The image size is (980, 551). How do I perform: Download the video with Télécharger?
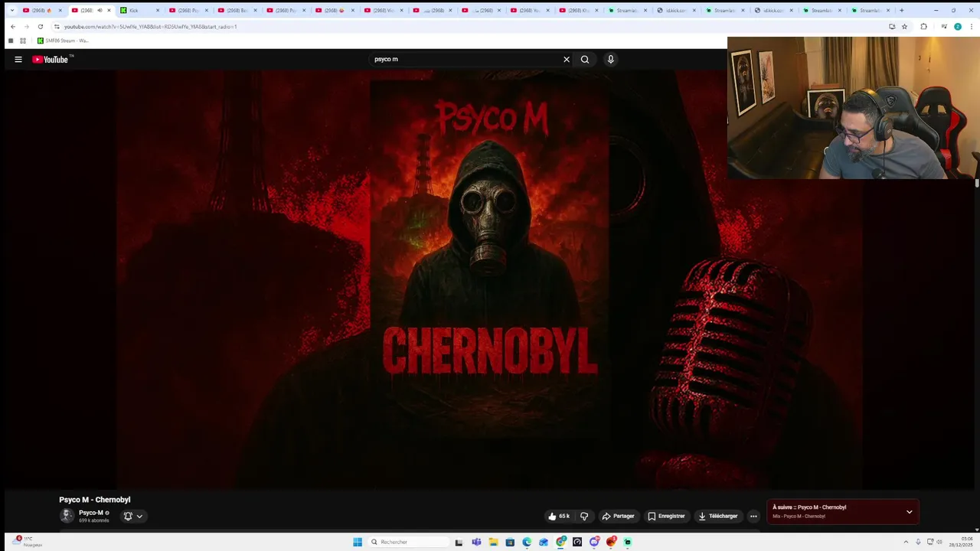pos(717,516)
